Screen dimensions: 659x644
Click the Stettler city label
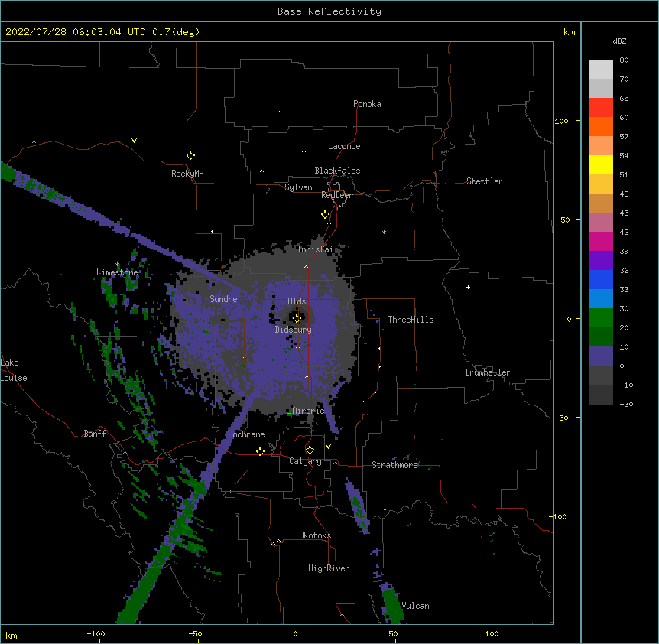click(485, 181)
